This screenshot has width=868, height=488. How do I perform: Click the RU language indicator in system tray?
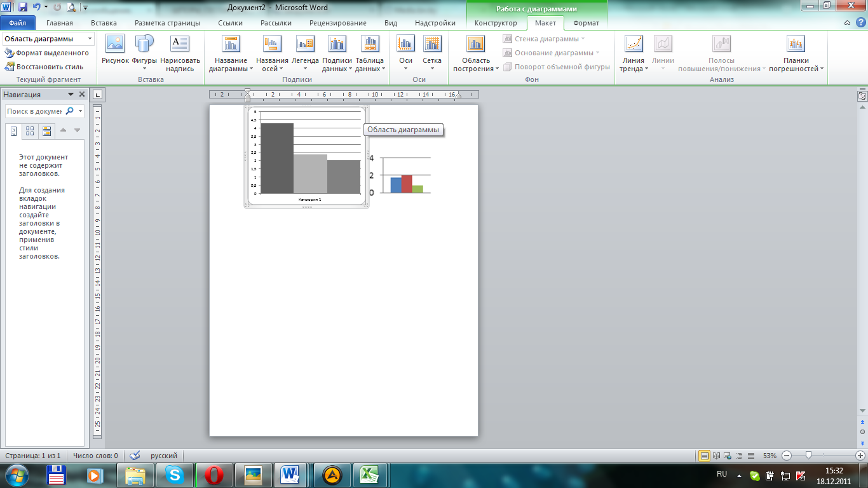coord(722,474)
